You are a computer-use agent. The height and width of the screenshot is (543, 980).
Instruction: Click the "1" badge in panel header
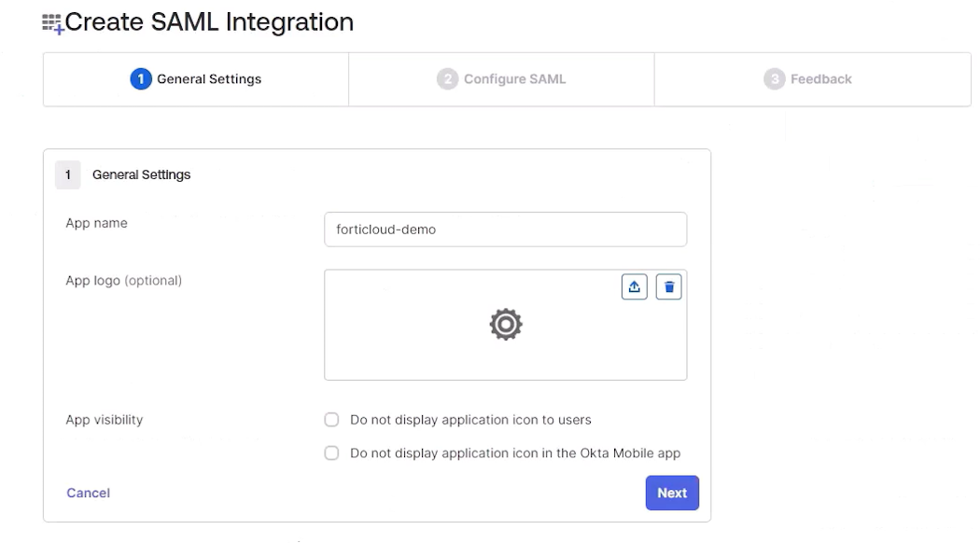68,174
